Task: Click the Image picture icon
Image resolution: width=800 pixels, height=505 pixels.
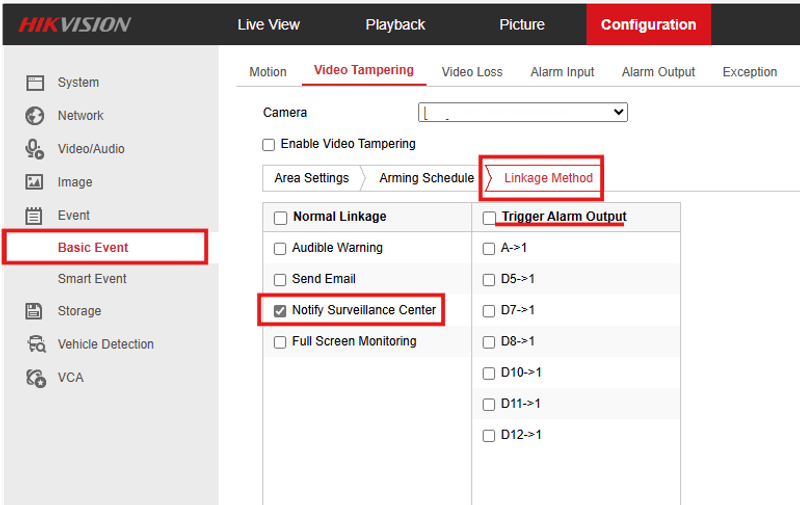Action: point(35,182)
